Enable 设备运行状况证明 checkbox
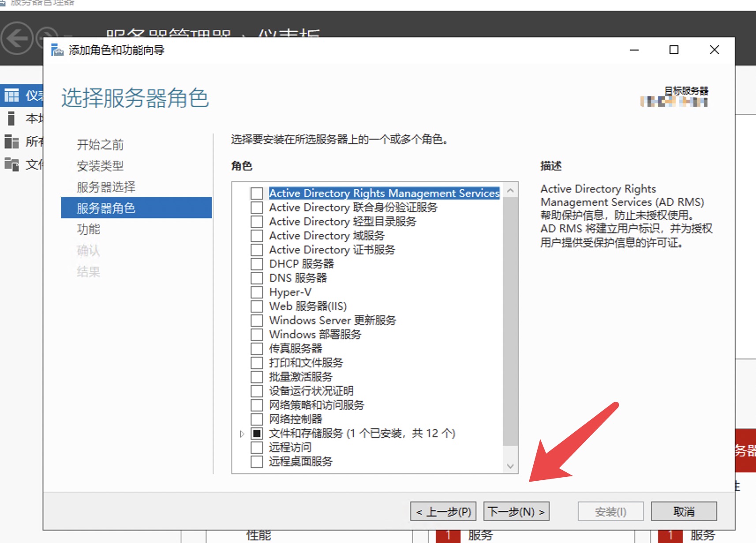Image resolution: width=756 pixels, height=543 pixels. 257,391
